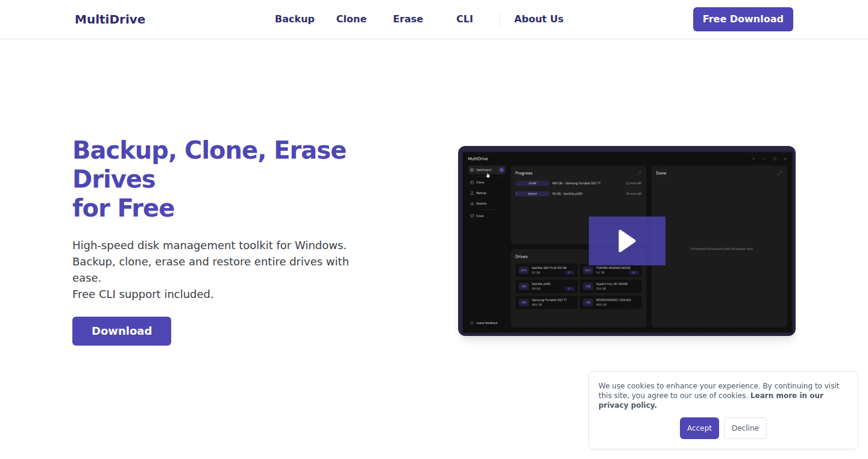
Task: Click the 'Free CLI support included.' text
Action: point(143,294)
